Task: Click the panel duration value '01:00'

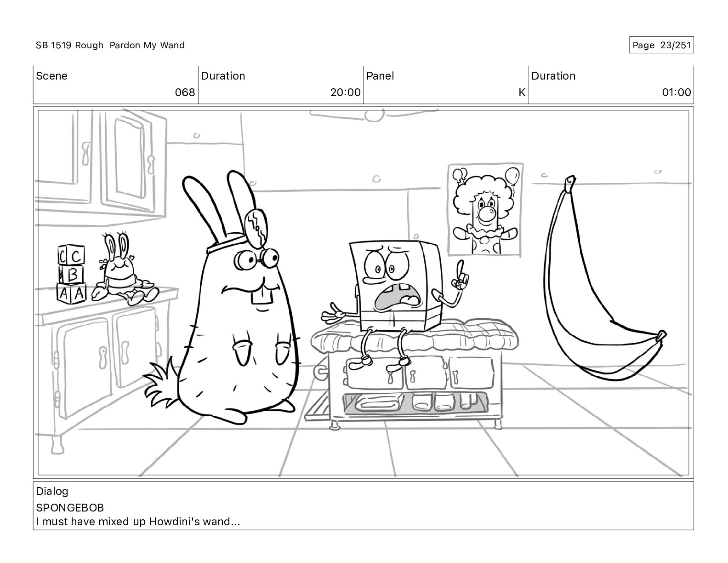Action: point(676,92)
